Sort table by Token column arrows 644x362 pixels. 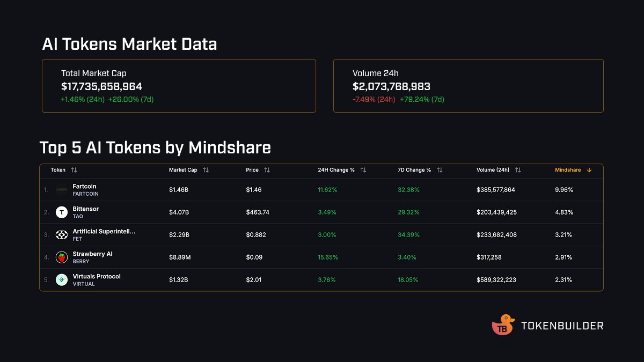[74, 170]
